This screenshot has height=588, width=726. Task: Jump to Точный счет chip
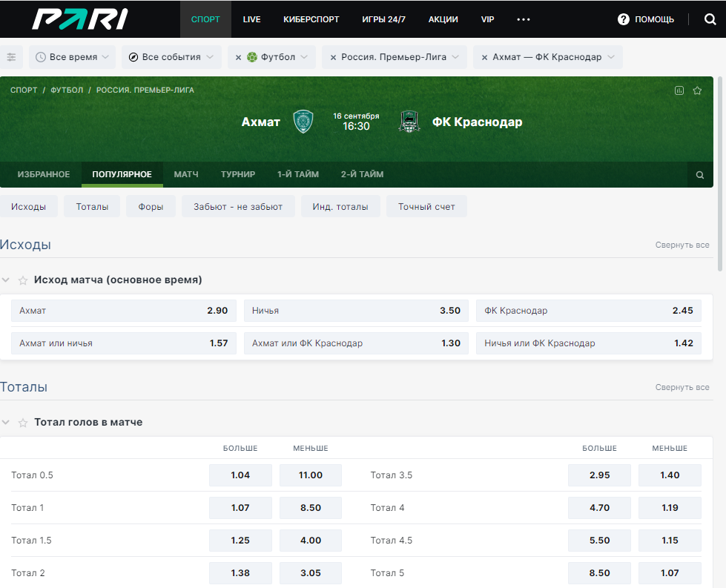pos(426,206)
